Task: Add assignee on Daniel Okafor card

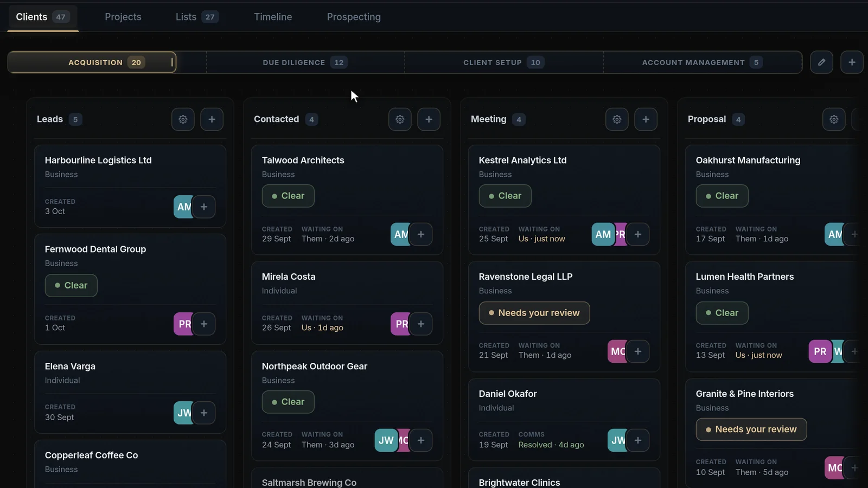Action: pyautogui.click(x=638, y=440)
